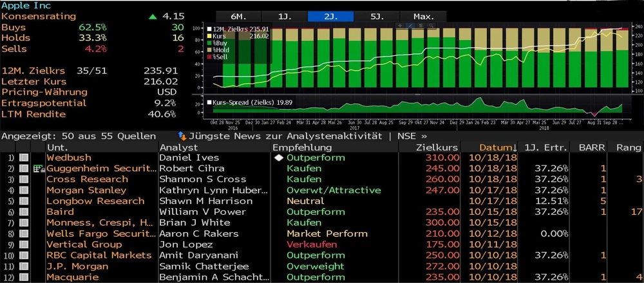Click the Kurs yellow legend swatch

[210, 36]
